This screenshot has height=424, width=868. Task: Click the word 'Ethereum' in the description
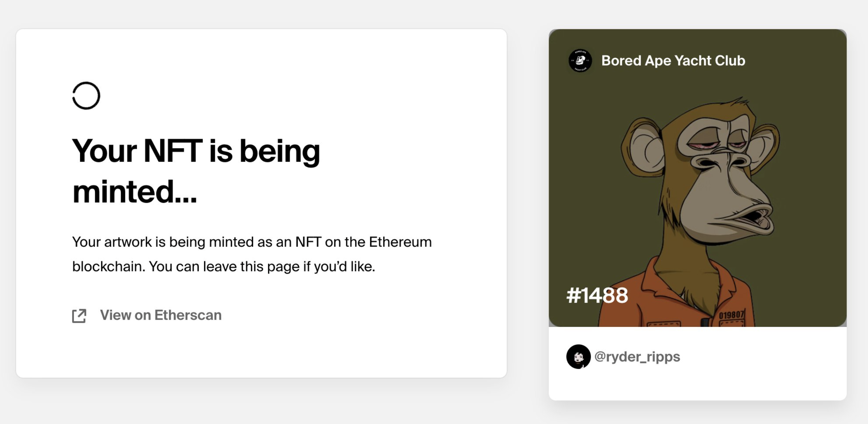tap(400, 242)
